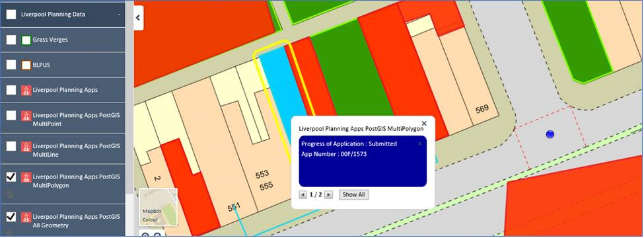Click the blue point marker on the road
This screenshot has height=238, width=644.
point(550,134)
